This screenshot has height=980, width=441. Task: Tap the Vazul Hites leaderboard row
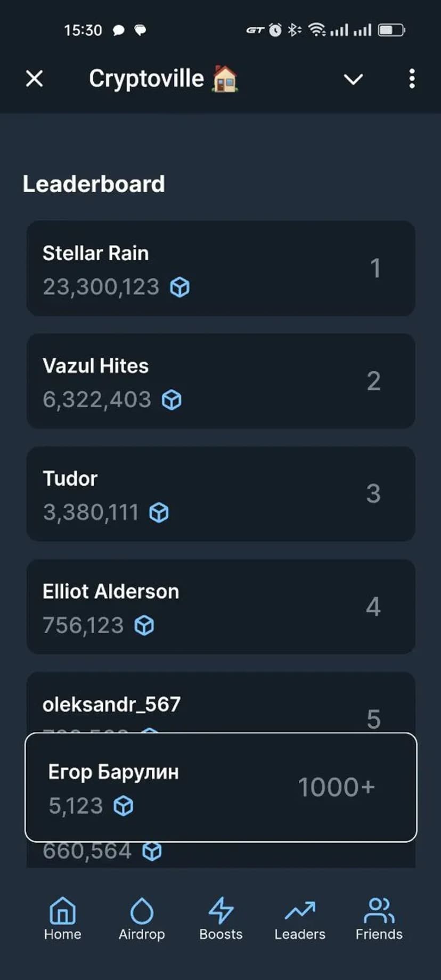coord(220,381)
